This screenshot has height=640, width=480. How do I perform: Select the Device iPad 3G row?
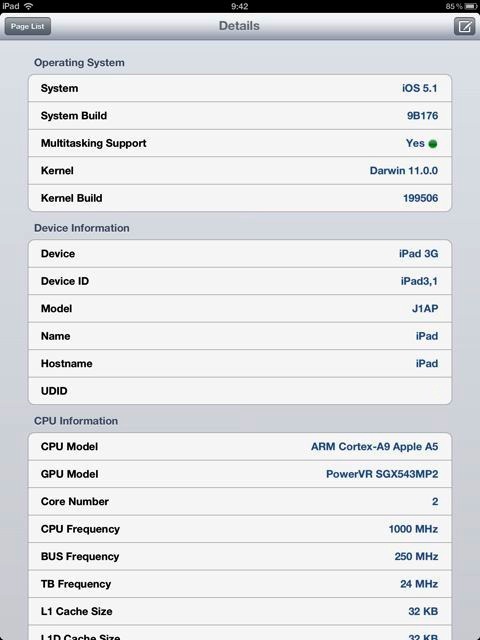[240, 253]
